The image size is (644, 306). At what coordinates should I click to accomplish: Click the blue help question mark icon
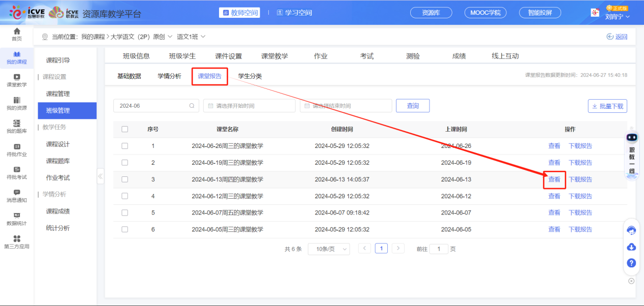pos(631,263)
